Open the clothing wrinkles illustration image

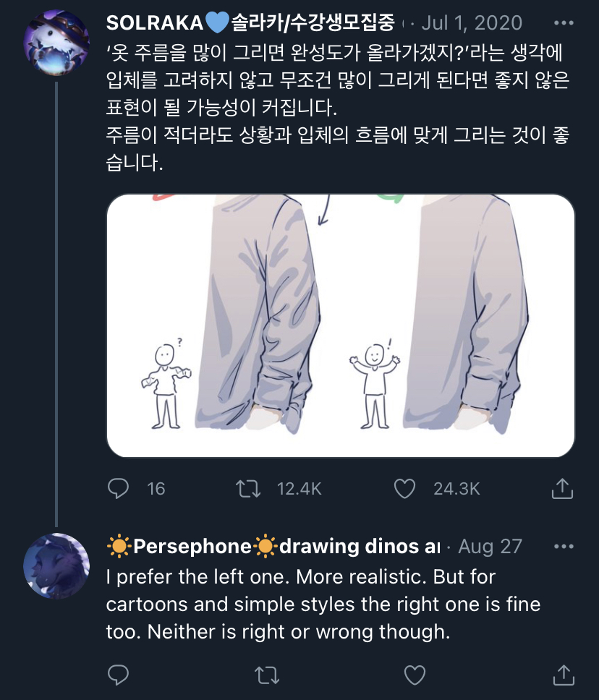click(340, 326)
